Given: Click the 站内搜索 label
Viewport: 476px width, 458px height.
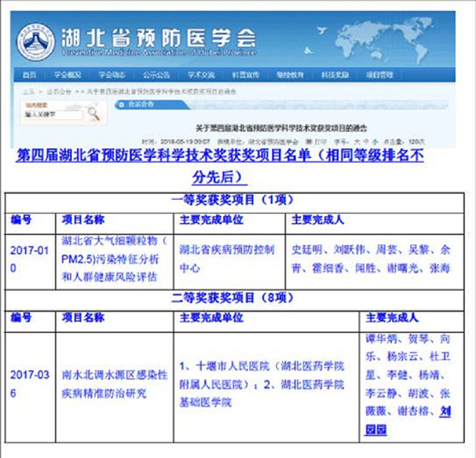Looking at the screenshot, I should click(x=36, y=105).
